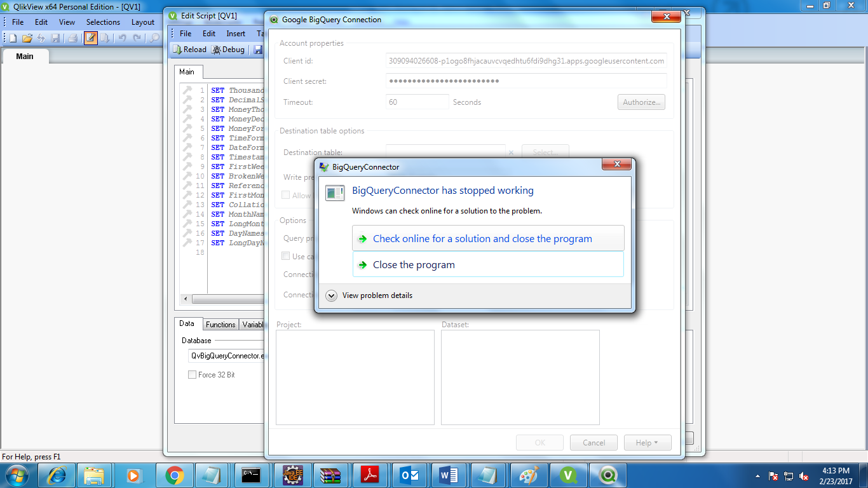Toggle Force 32 Bit checkbox

192,375
